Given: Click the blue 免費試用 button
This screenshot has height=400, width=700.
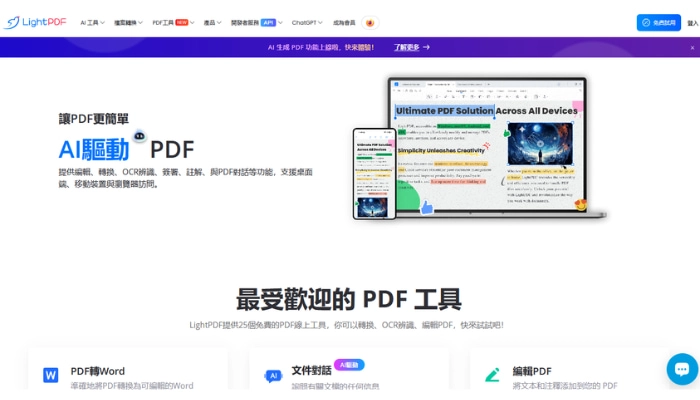Looking at the screenshot, I should click(x=658, y=22).
